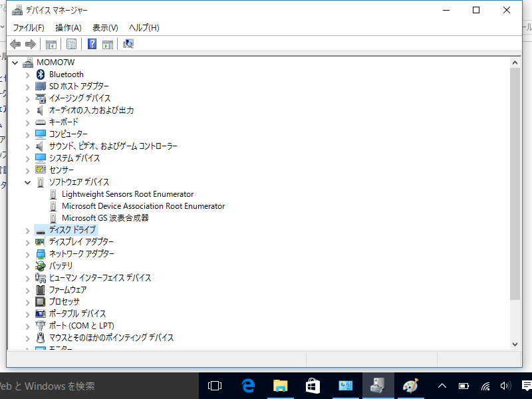The image size is (532, 399).
Task: Select the バッテリ label
Action: click(61, 265)
